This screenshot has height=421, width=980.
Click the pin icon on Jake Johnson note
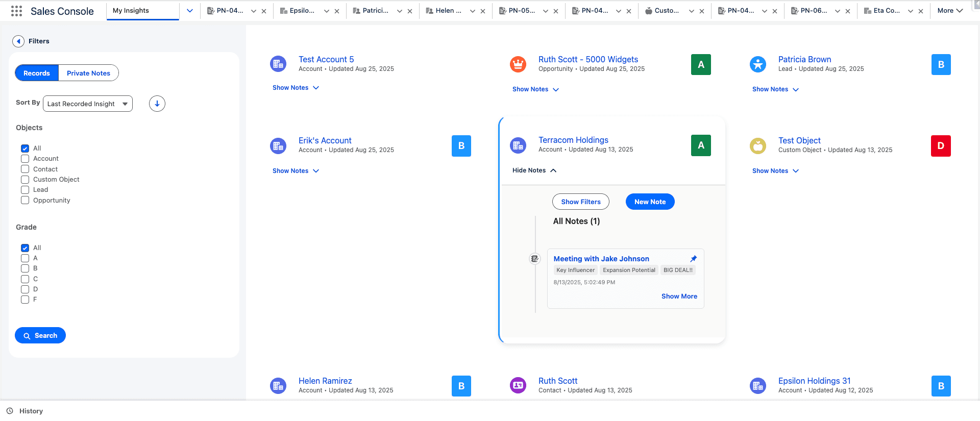pos(693,259)
